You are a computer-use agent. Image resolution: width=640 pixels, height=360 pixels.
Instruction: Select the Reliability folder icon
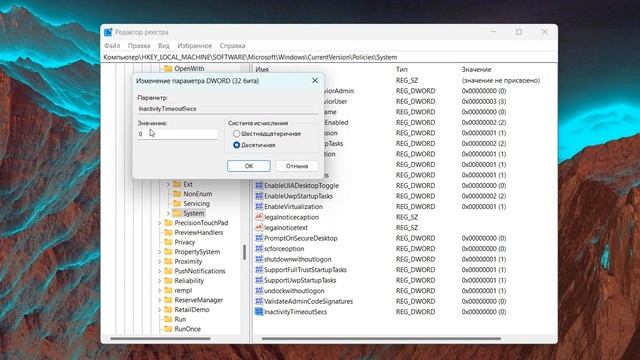point(168,281)
